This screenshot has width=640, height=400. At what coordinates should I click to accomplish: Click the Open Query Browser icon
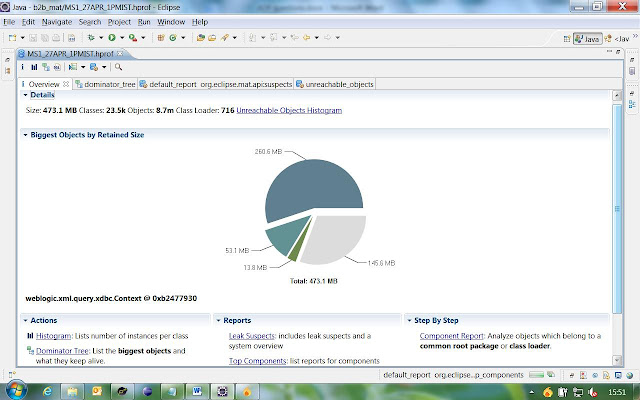point(94,67)
